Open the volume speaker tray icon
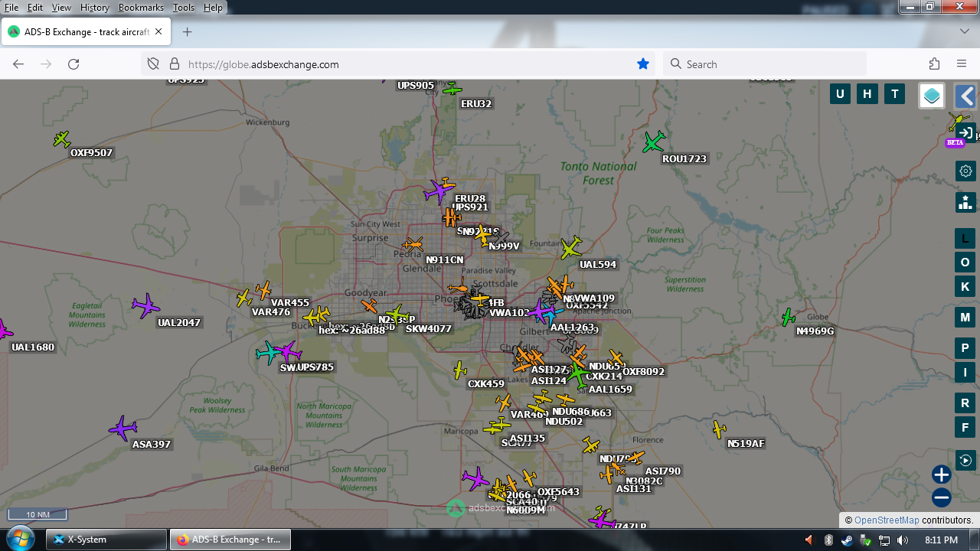980x551 pixels. coord(903,540)
